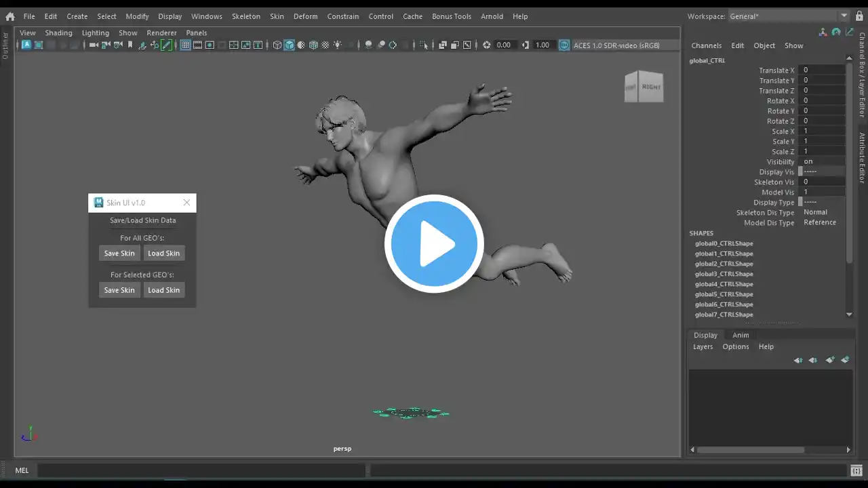Switch to the Anim layer tab
Screen dimensions: 868x488
[x=741, y=335]
